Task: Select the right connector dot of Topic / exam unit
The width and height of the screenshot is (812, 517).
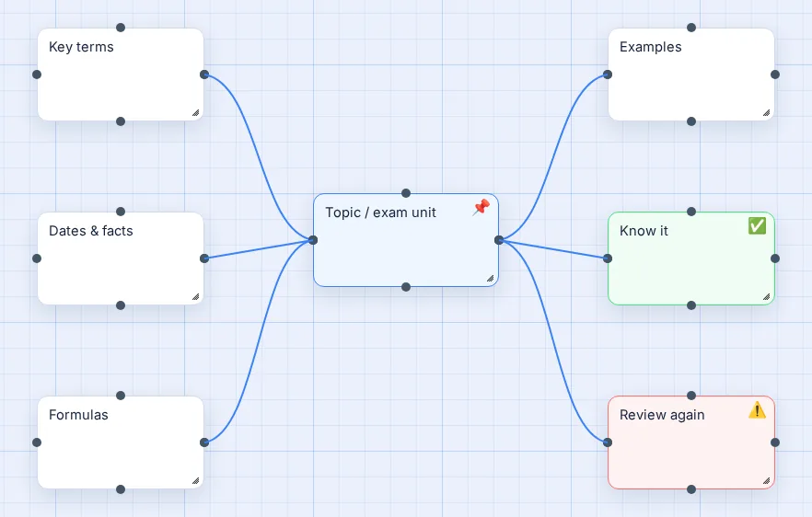Action: (499, 240)
